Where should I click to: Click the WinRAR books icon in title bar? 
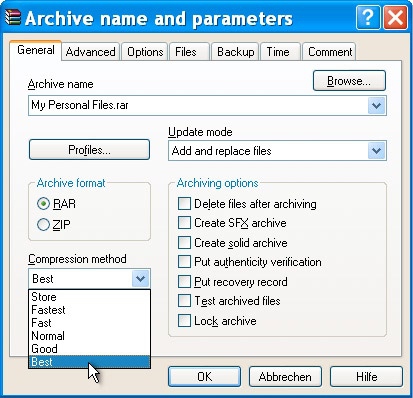coord(13,18)
